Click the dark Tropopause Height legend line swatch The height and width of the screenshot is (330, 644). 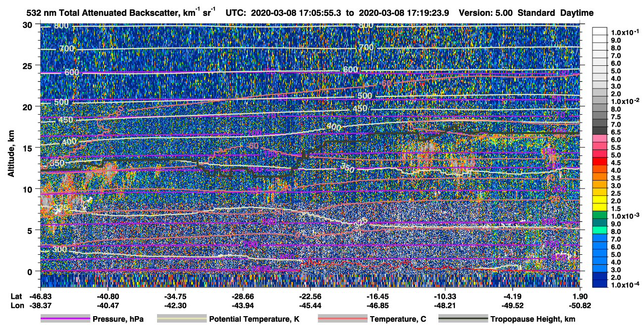pos(463,319)
